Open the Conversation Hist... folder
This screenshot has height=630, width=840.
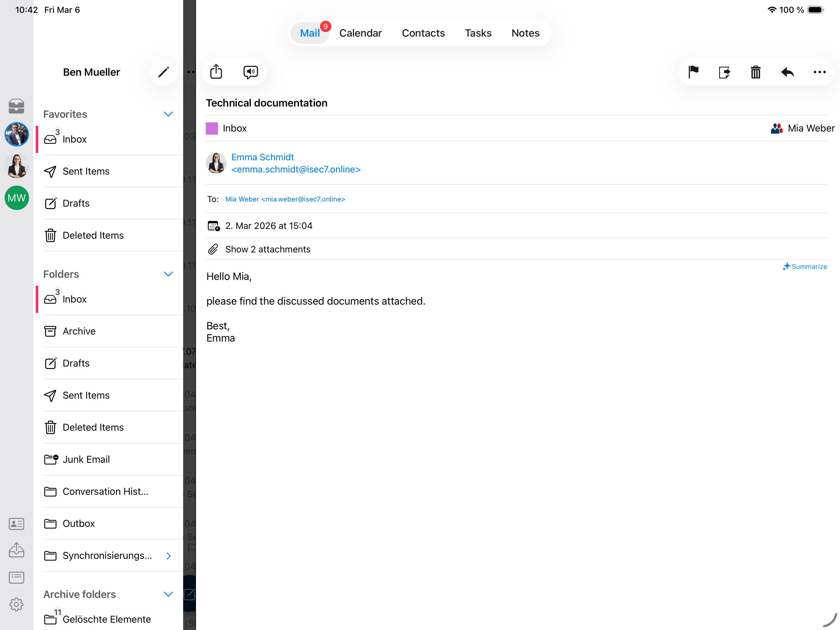[x=112, y=491]
